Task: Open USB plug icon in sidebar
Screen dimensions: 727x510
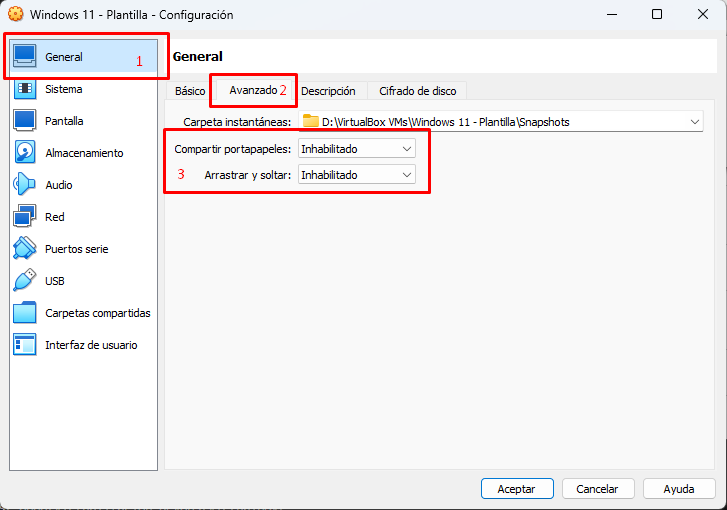Action: tap(25, 280)
